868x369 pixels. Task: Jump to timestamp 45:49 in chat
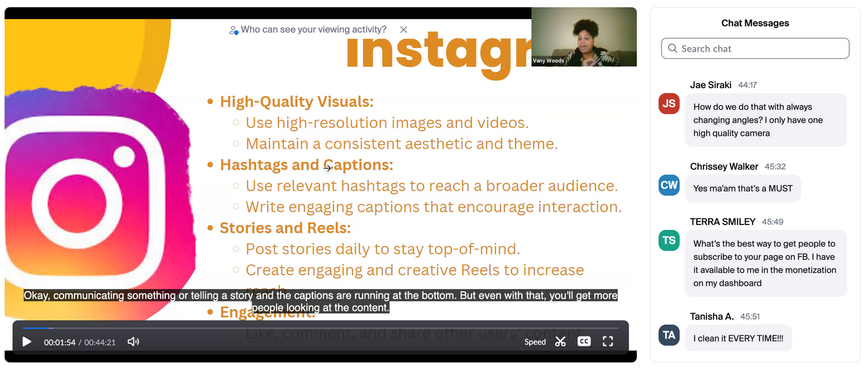[x=772, y=222]
